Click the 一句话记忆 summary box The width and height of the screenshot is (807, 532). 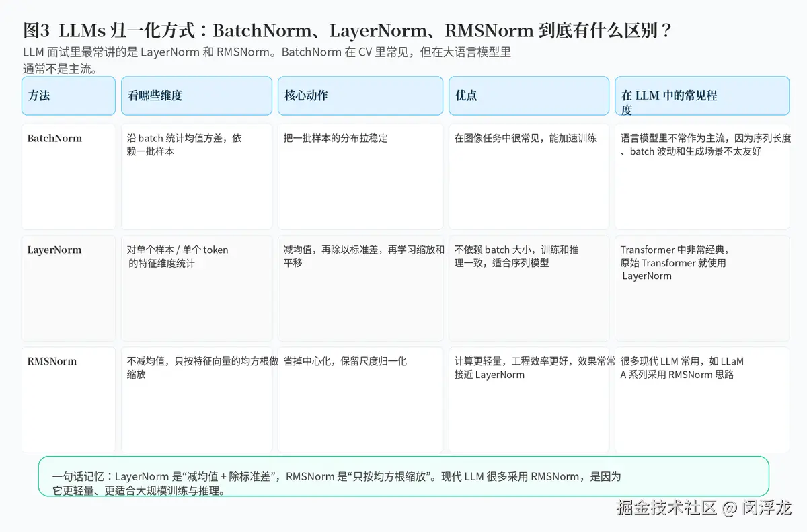pos(403,477)
